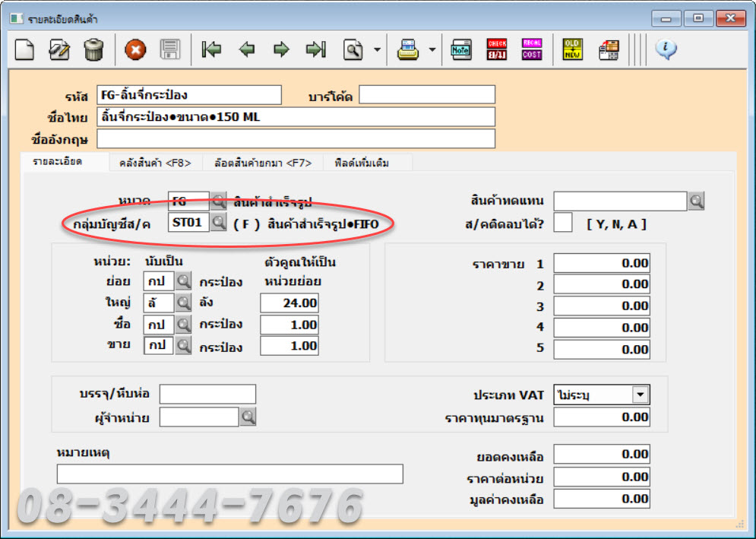Cancel changes with the red X icon
The image size is (756, 539).
[135, 49]
